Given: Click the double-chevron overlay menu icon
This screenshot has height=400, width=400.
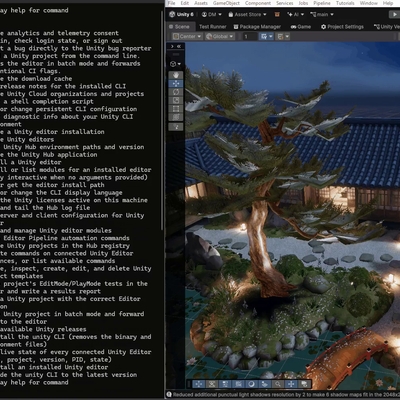Looking at the screenshot, I should (179, 46).
